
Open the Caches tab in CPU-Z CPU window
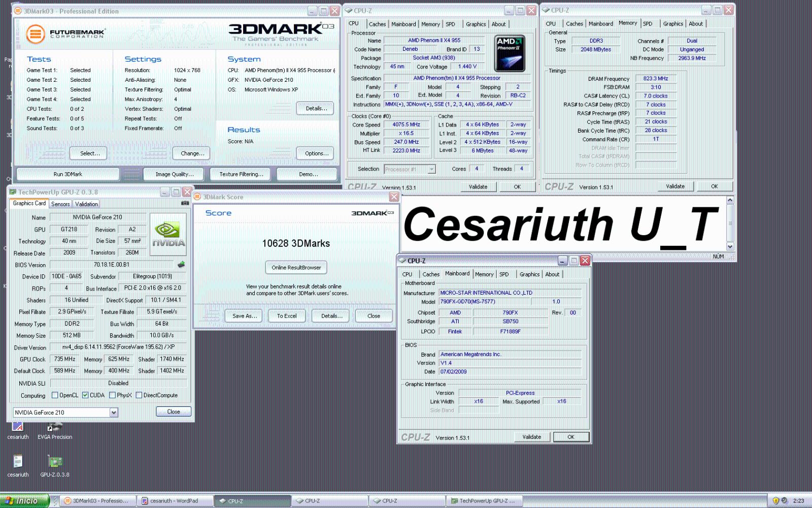(x=377, y=24)
